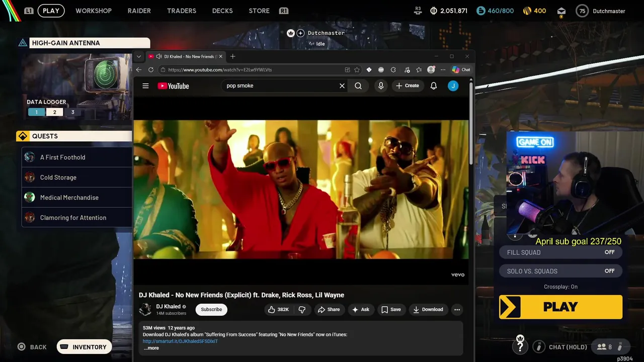Click the browser page vertical scrollbar
This screenshot has height=362, width=644.
pyautogui.click(x=471, y=123)
